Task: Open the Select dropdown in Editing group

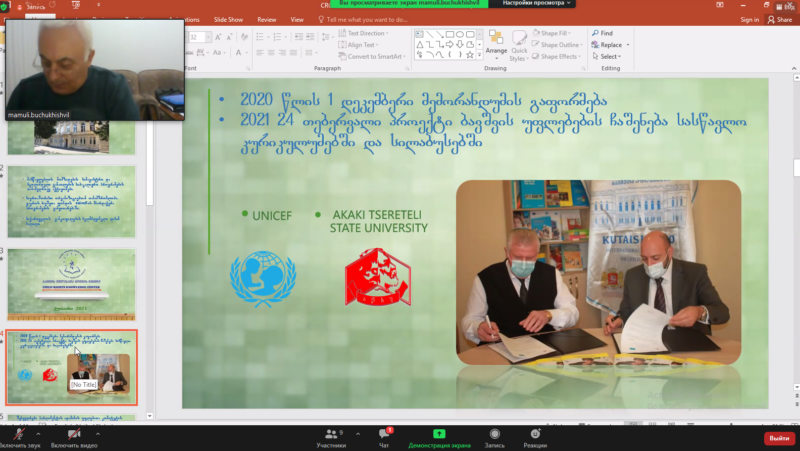Action: (x=606, y=57)
